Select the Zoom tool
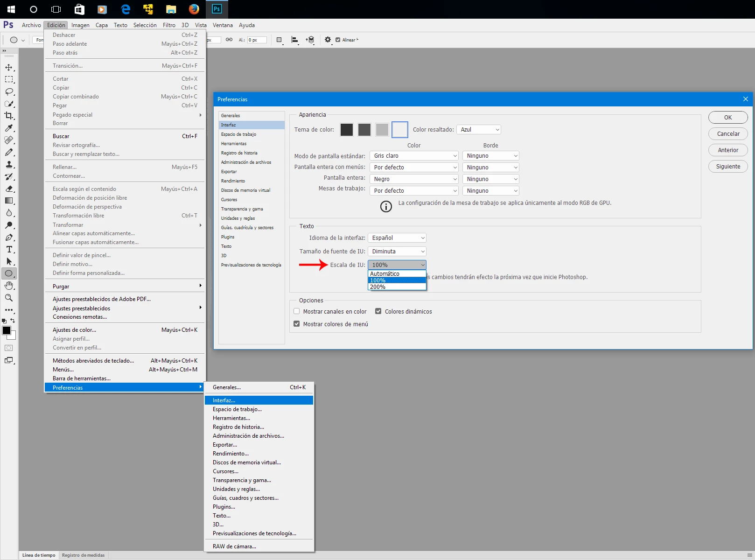This screenshot has width=755, height=560. click(x=9, y=298)
